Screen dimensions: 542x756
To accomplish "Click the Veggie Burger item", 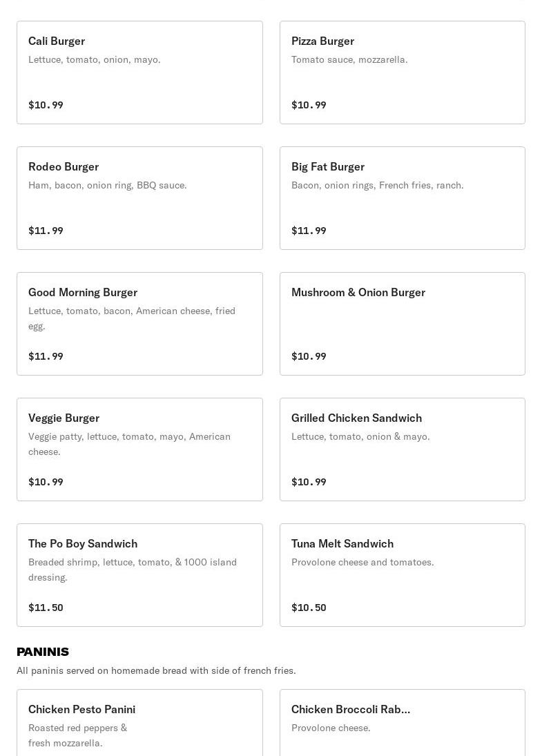I will 139,449.
